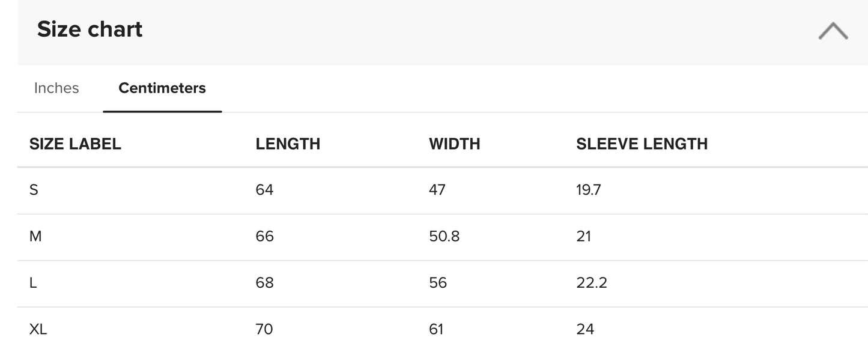
Task: Select the M size row label
Action: click(35, 237)
